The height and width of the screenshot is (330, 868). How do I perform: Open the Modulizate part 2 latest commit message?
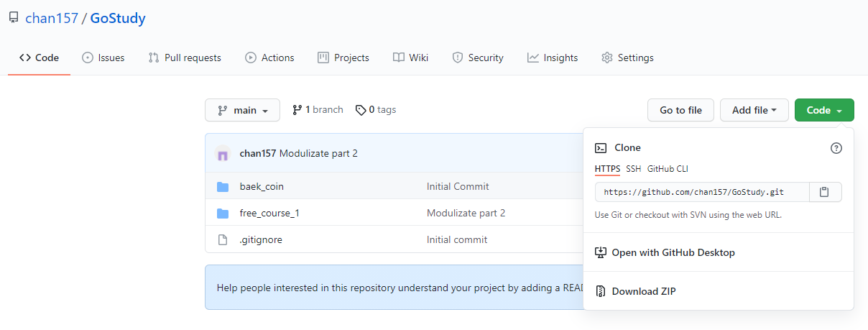click(x=318, y=153)
